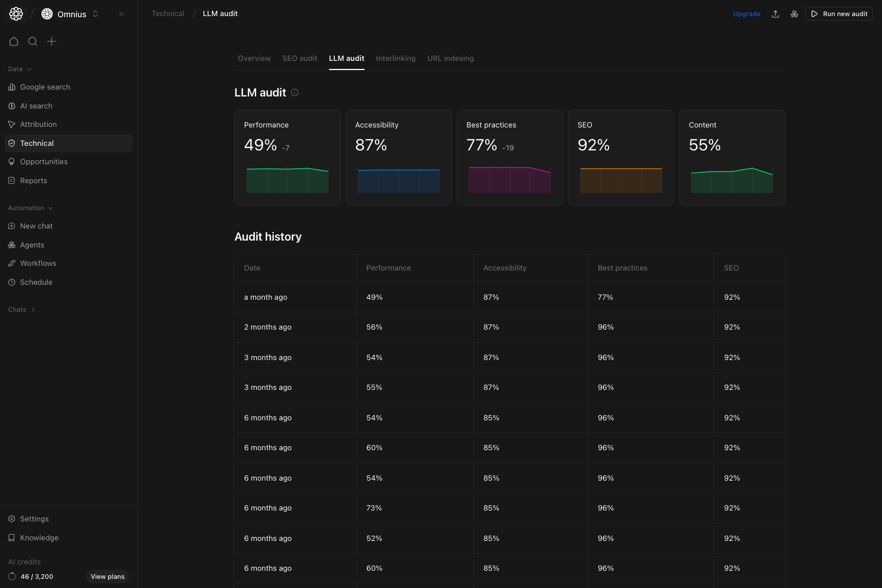The height and width of the screenshot is (588, 882).
Task: Go to the Reports section
Action: click(x=34, y=180)
